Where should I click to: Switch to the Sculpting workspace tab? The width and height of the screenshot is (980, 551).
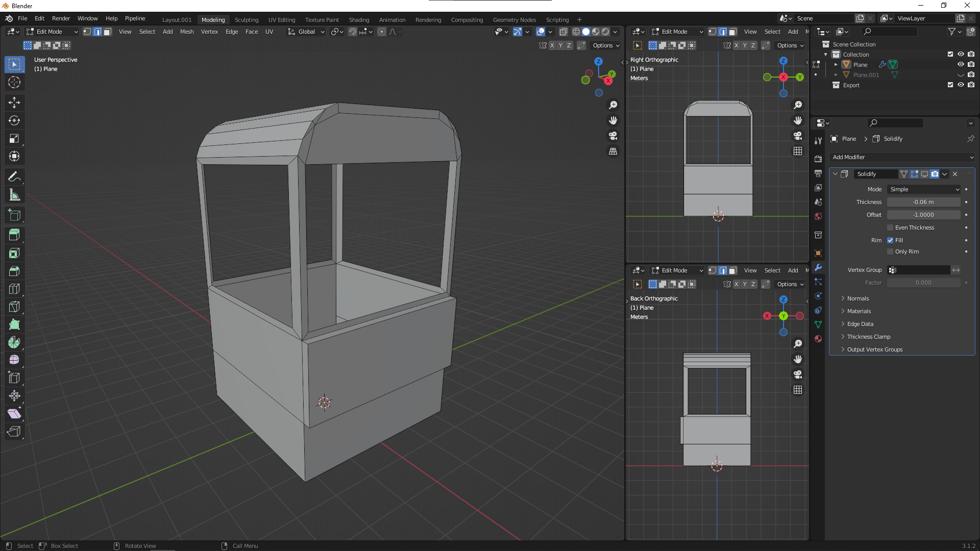(247, 19)
